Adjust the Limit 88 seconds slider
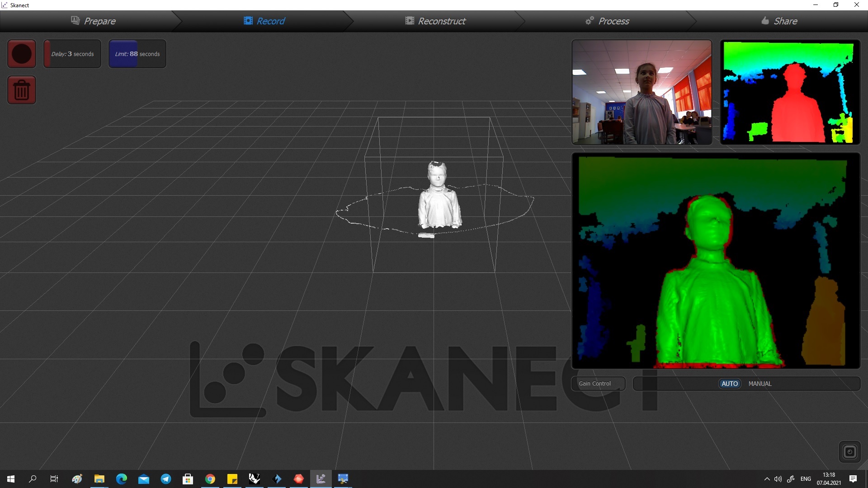 (137, 54)
